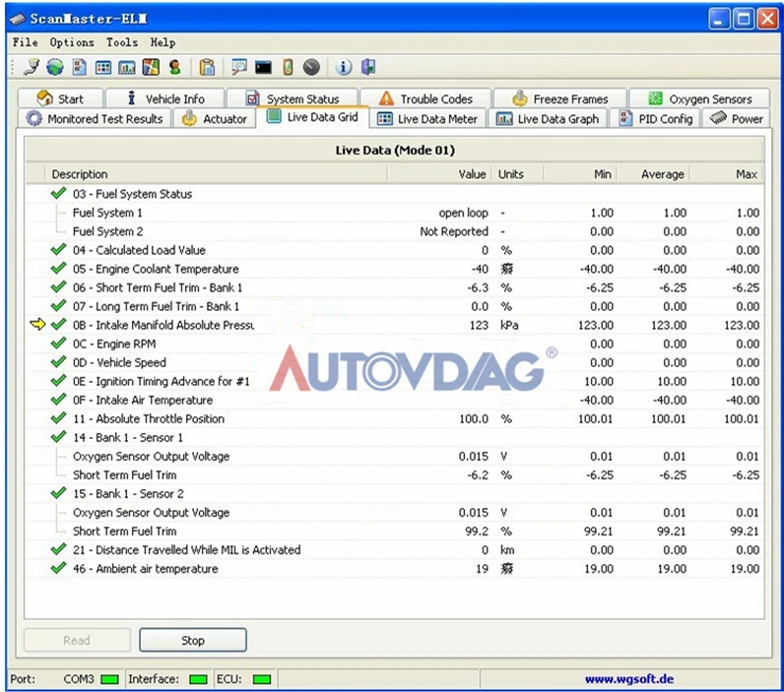Viewport: 784px width, 692px height.
Task: Click the 'open loop' value cell
Action: [x=464, y=213]
